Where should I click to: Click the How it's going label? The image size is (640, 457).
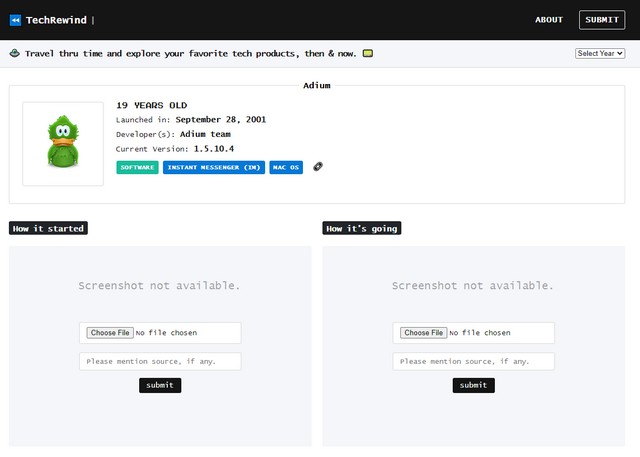tap(362, 228)
